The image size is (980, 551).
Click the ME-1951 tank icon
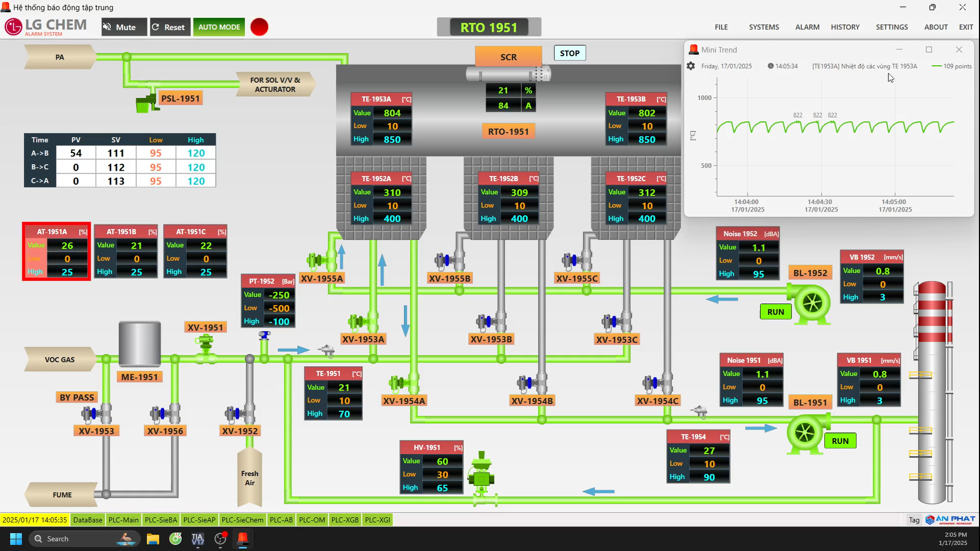pos(140,344)
